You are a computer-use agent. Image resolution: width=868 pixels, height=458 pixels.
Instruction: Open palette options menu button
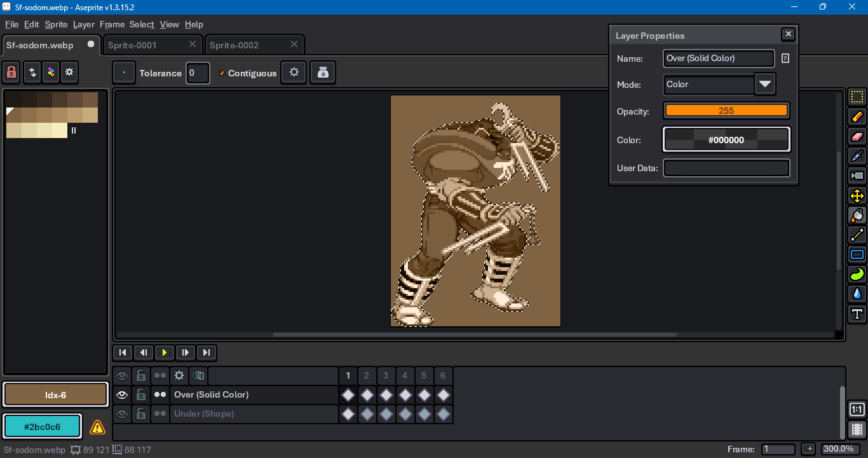click(69, 73)
